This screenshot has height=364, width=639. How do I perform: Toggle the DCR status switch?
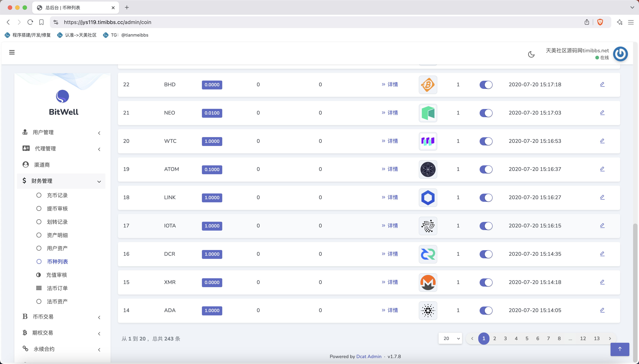[486, 254]
